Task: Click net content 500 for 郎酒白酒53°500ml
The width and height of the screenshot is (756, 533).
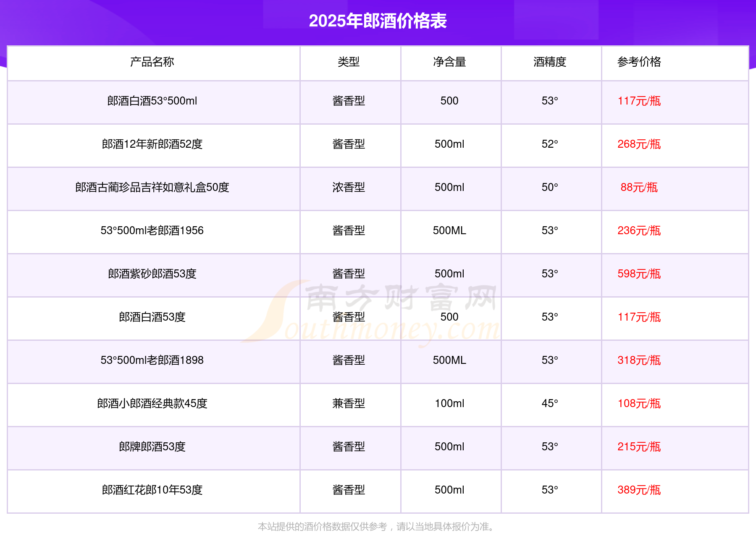Action: pos(449,101)
